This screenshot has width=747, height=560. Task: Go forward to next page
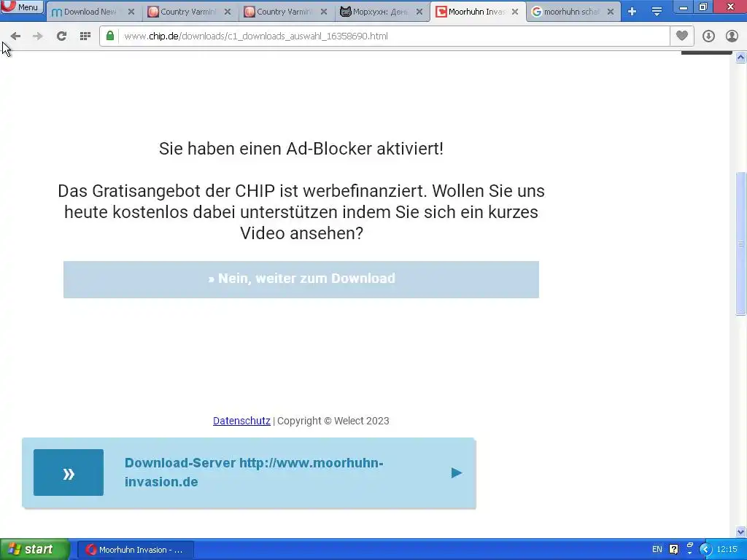[x=38, y=36]
